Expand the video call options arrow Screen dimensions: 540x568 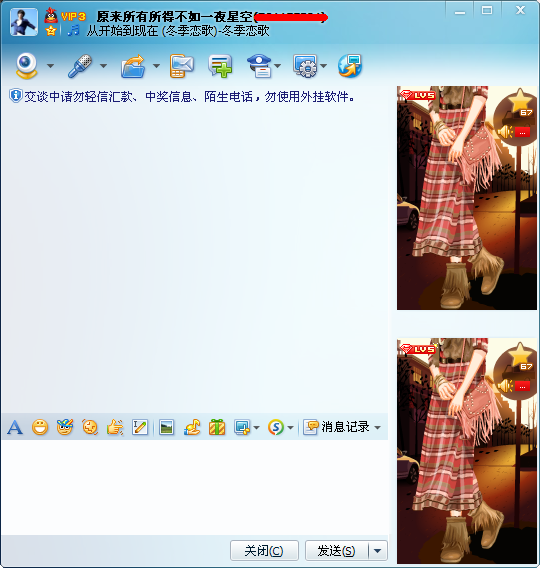point(50,66)
